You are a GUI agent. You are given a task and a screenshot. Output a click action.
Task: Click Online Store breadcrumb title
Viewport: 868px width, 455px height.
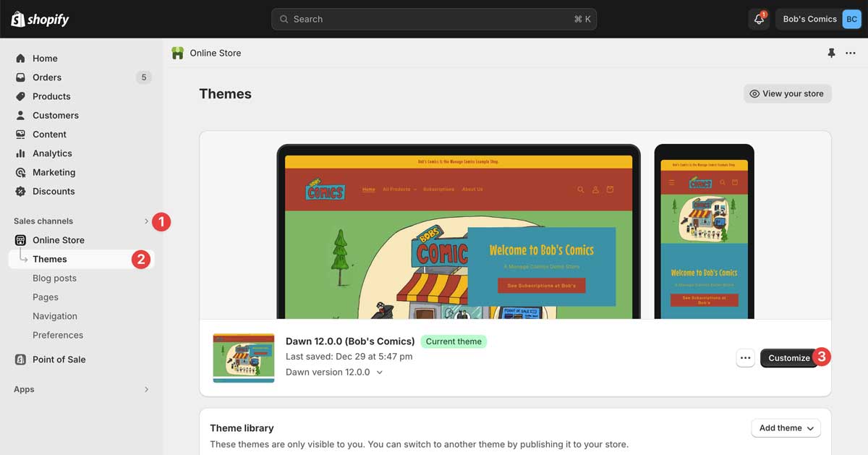click(x=216, y=53)
